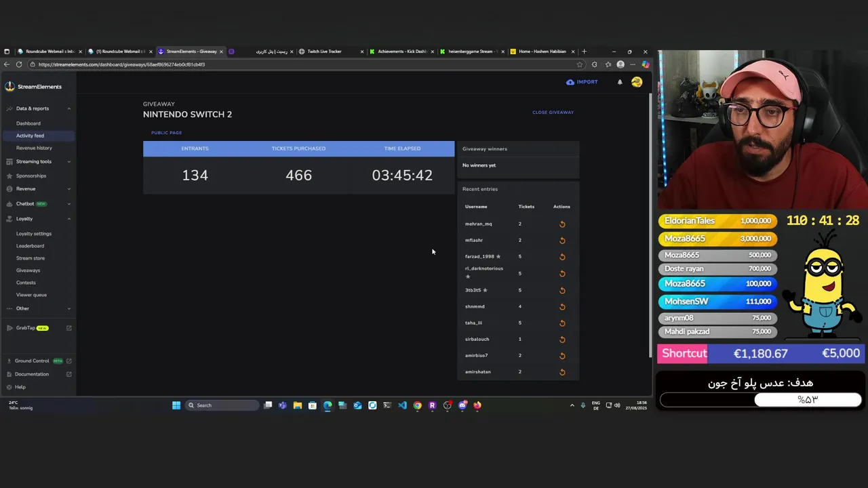Click username farzad_1998 in recent entries
The image size is (868, 488).
479,257
